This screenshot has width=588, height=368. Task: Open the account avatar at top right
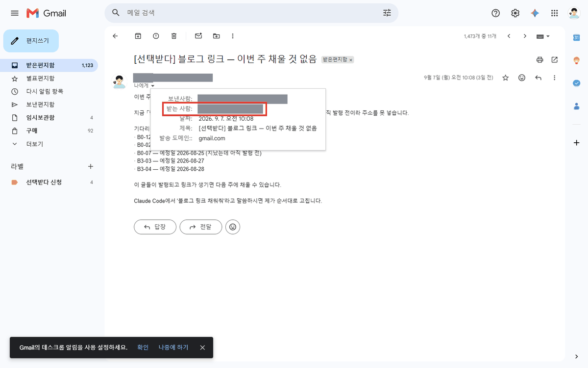pyautogui.click(x=574, y=13)
